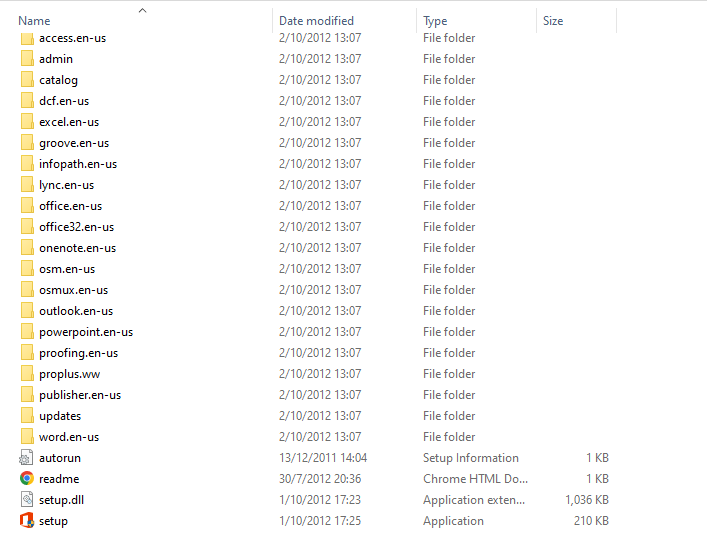Select the admin folder icon
This screenshot has height=552, width=707.
[27, 59]
